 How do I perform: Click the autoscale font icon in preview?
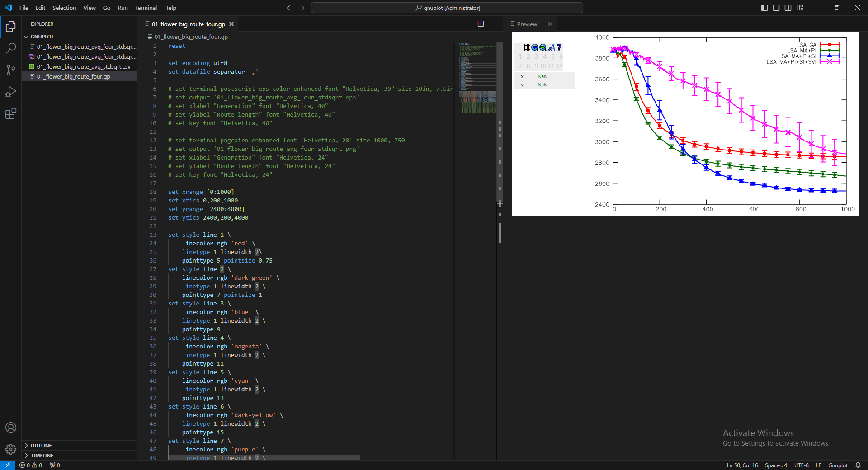(x=551, y=47)
